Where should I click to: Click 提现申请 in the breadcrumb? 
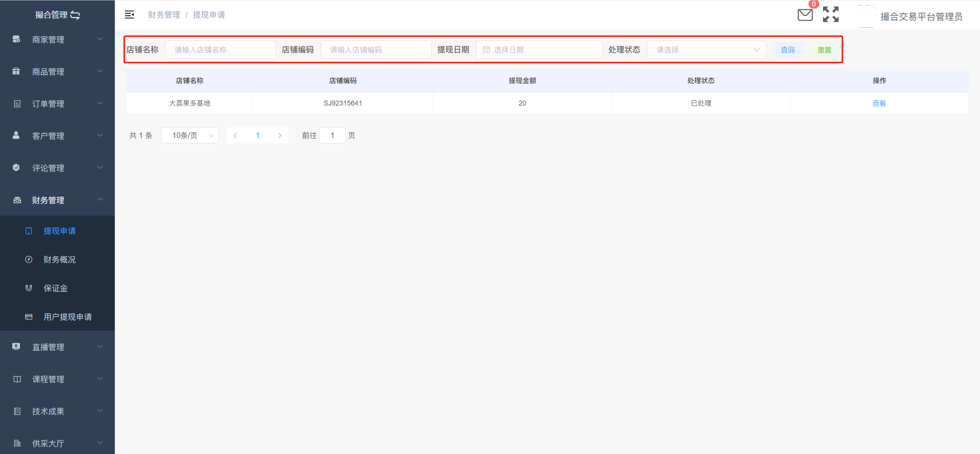(x=209, y=15)
